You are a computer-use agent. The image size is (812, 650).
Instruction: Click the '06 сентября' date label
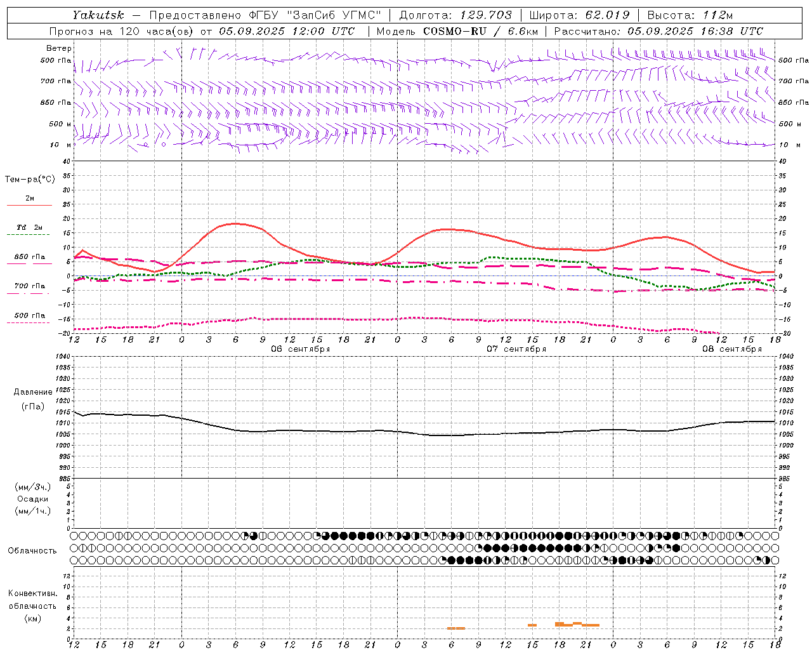pos(300,349)
